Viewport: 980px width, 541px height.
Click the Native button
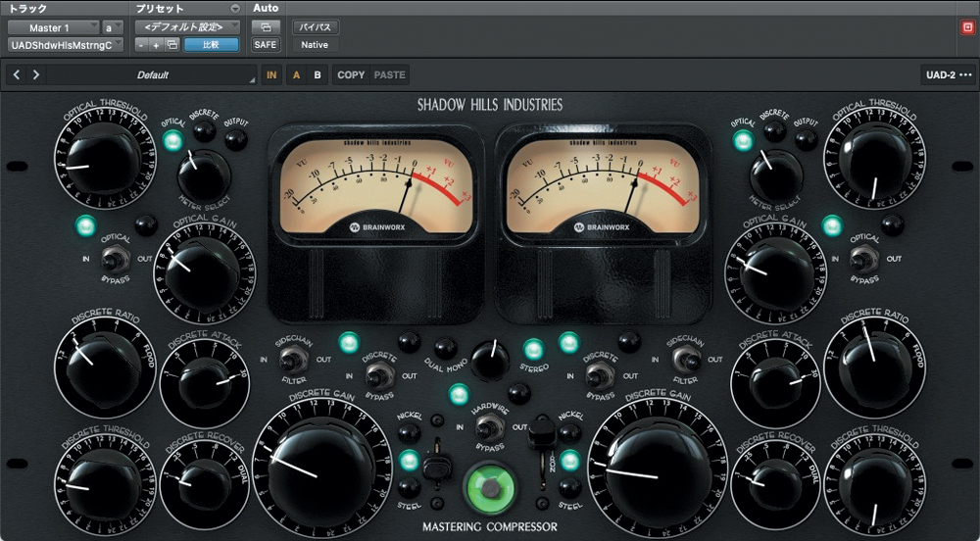[x=315, y=45]
